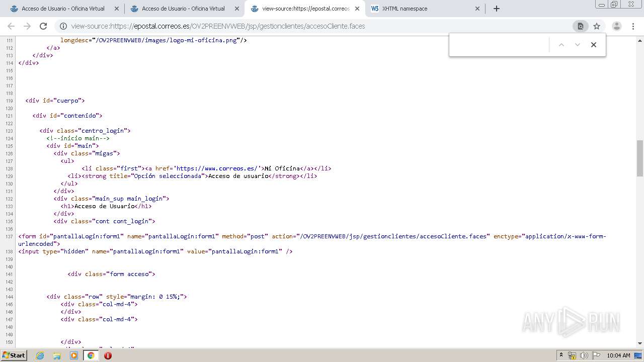Select the view-source epostal.correos tab
644x362 pixels.
[305, 9]
